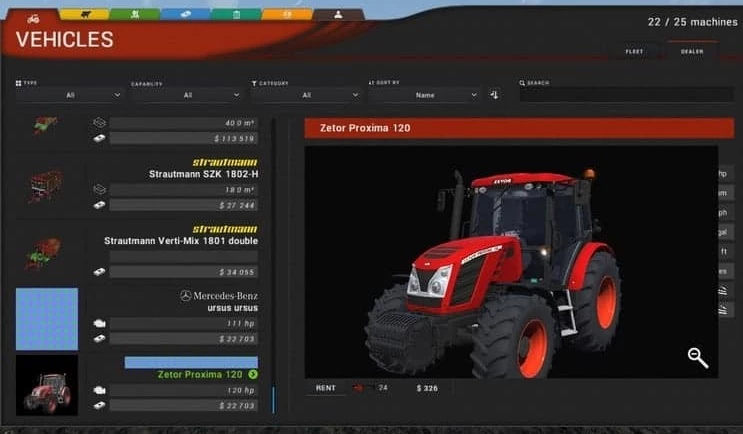Viewport: 743px width, 434px height.
Task: Switch to the Dealer view
Action: click(692, 51)
